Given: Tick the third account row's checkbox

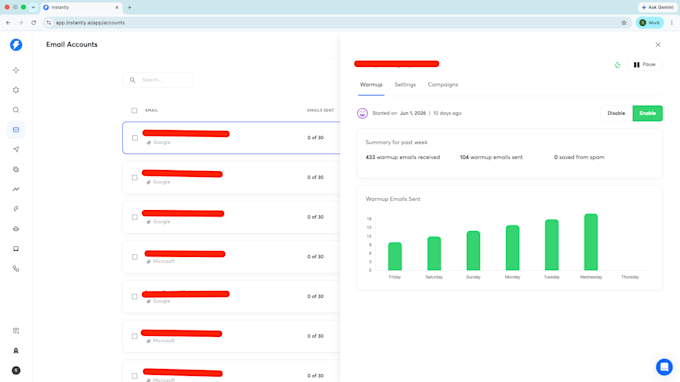Looking at the screenshot, I should (135, 217).
